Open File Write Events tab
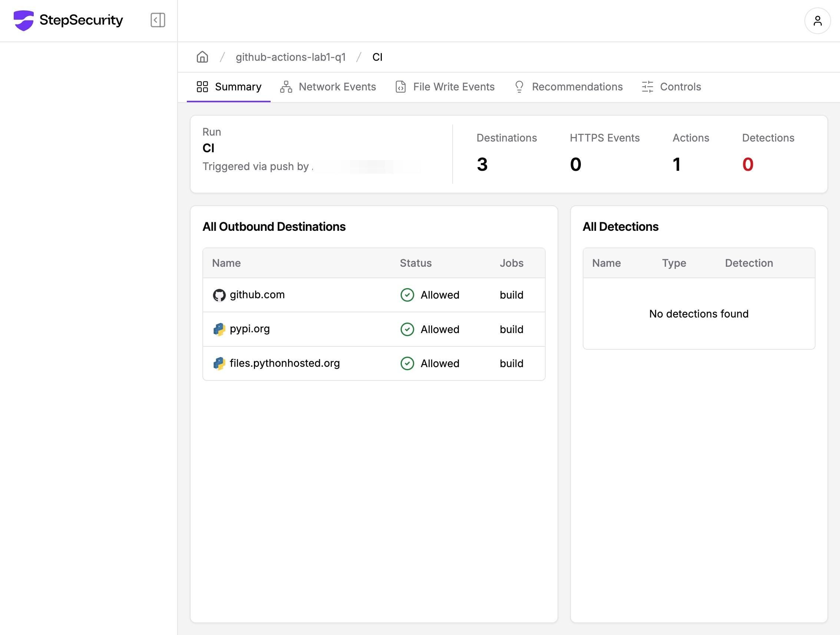Screen dimensions: 840x635 [445, 87]
